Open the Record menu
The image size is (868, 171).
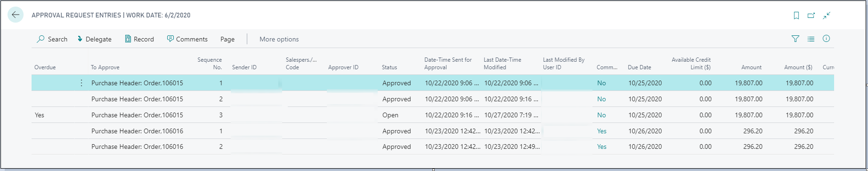pos(139,39)
